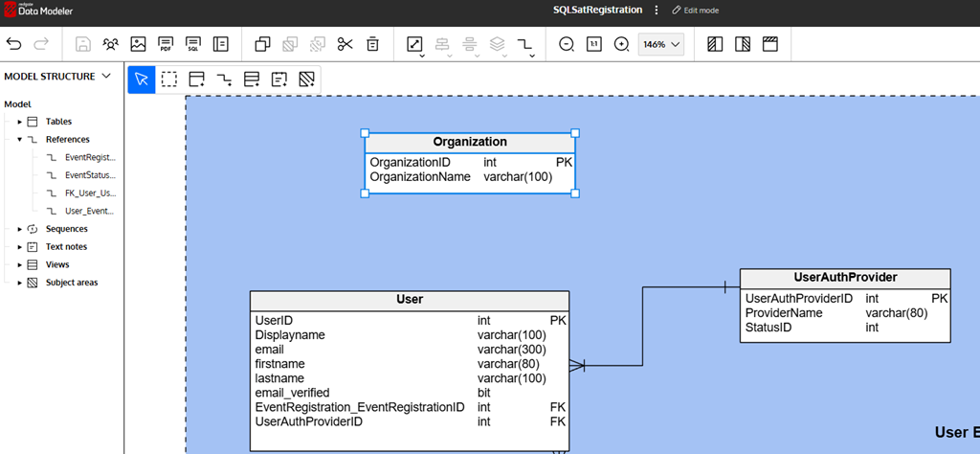Toggle the top toolbar panel layout icon

(769, 44)
